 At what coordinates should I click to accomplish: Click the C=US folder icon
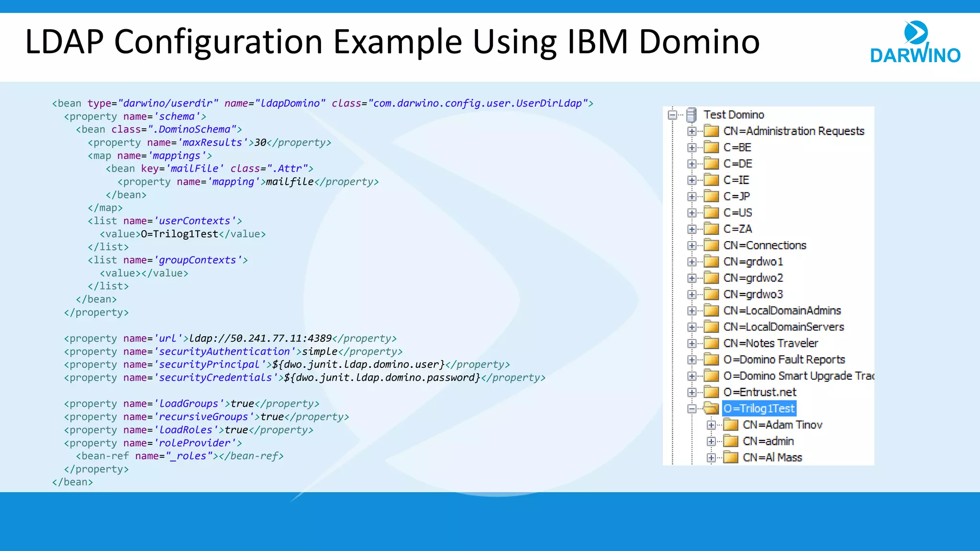click(x=711, y=212)
